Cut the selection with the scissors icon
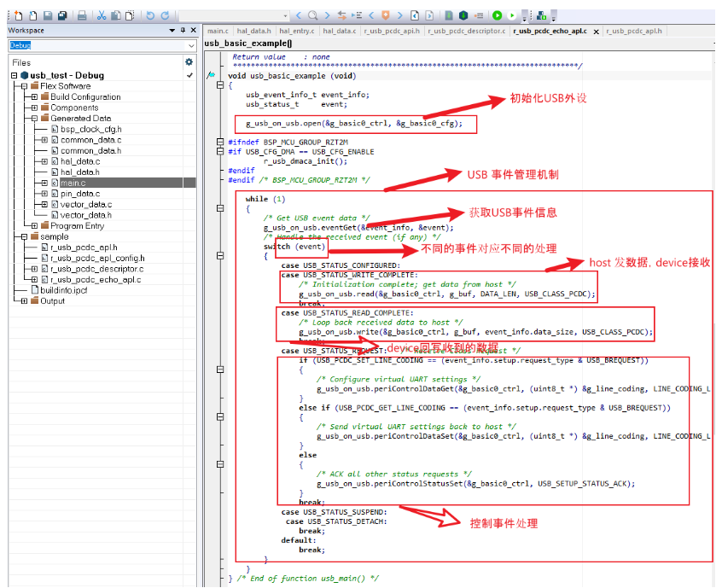 pos(102,15)
